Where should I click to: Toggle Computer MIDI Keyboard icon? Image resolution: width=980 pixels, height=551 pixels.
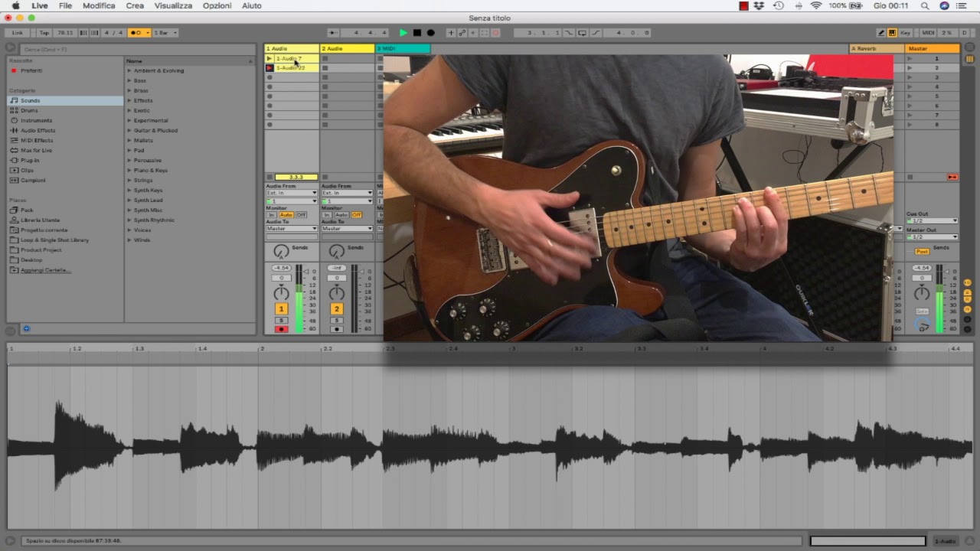pos(892,33)
